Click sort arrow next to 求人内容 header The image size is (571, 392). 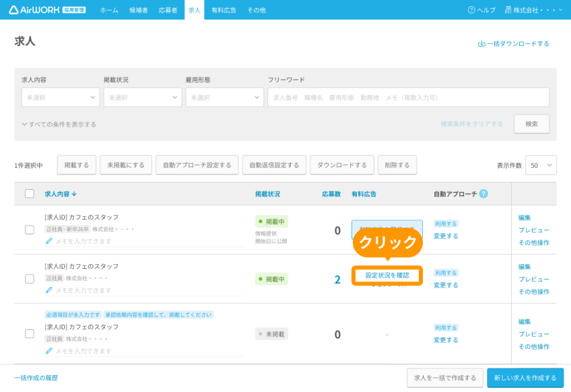(x=74, y=194)
